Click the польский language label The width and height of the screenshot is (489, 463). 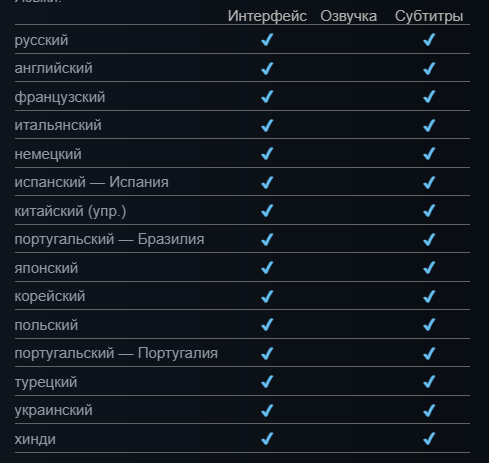(46, 325)
